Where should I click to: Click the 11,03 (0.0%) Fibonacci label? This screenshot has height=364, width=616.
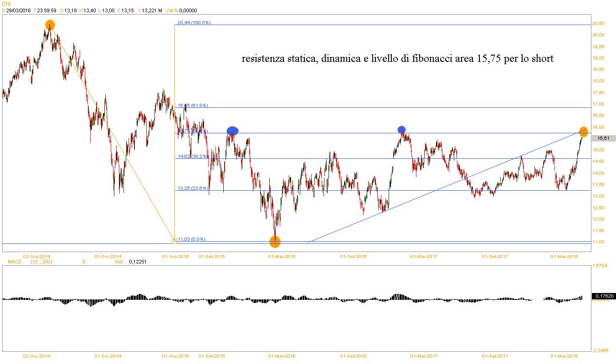point(191,239)
